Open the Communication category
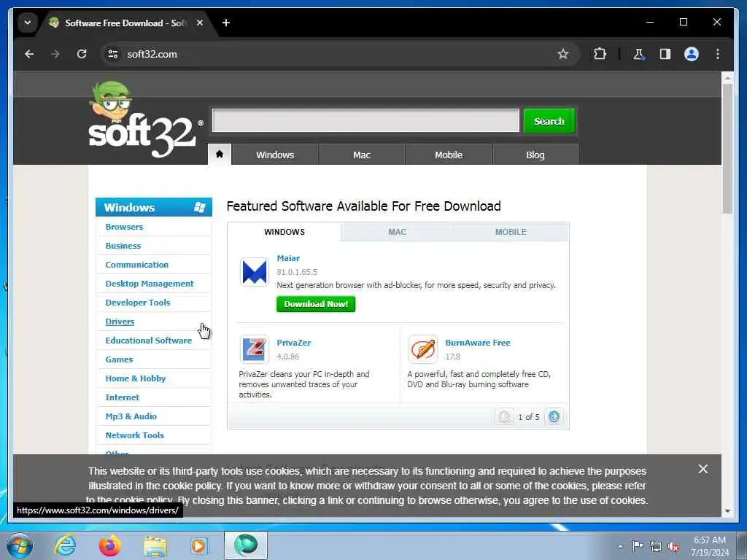Viewport: 747px width, 560px height. point(136,265)
